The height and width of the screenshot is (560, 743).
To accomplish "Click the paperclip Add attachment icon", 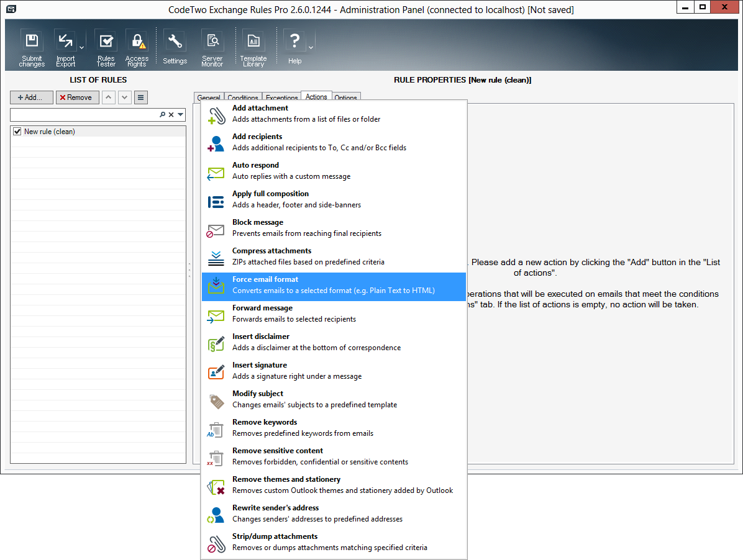I will [x=216, y=115].
